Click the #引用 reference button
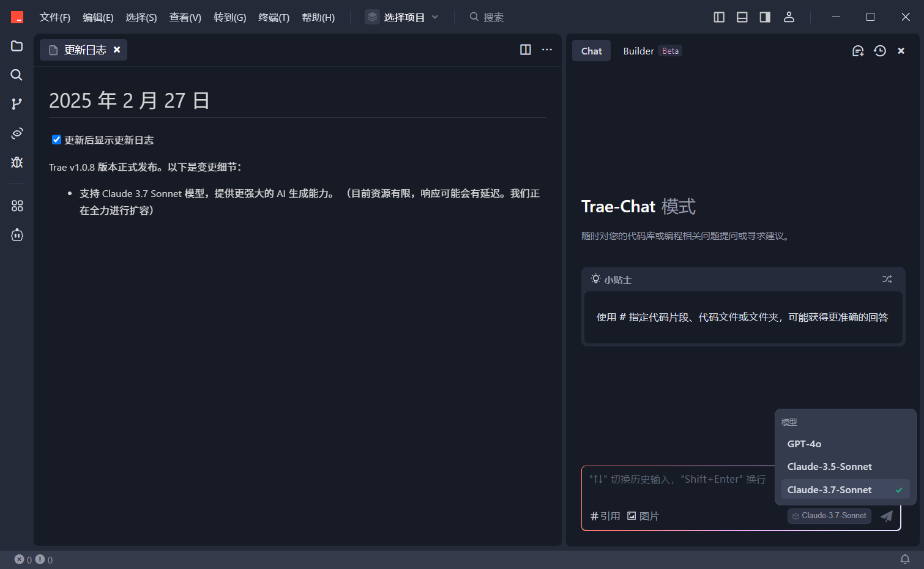924x569 pixels. [x=605, y=516]
